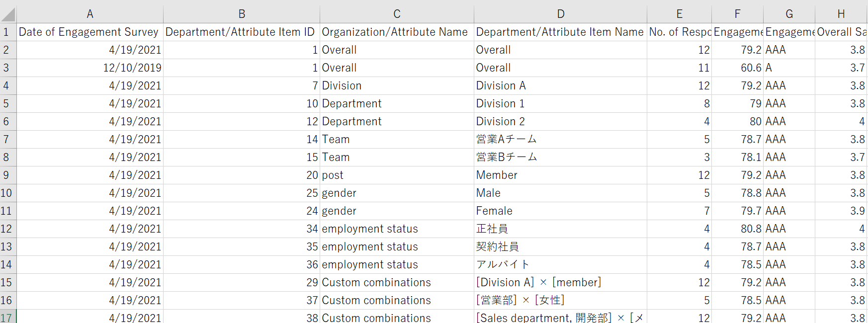Viewport: 868px width, 323px height.
Task: Click the select-all corner triangle
Action: point(8,14)
